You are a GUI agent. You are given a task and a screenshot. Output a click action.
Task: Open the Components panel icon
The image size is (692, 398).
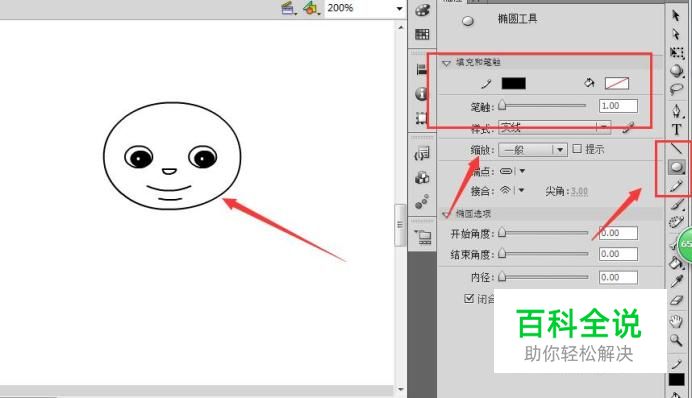tap(422, 178)
